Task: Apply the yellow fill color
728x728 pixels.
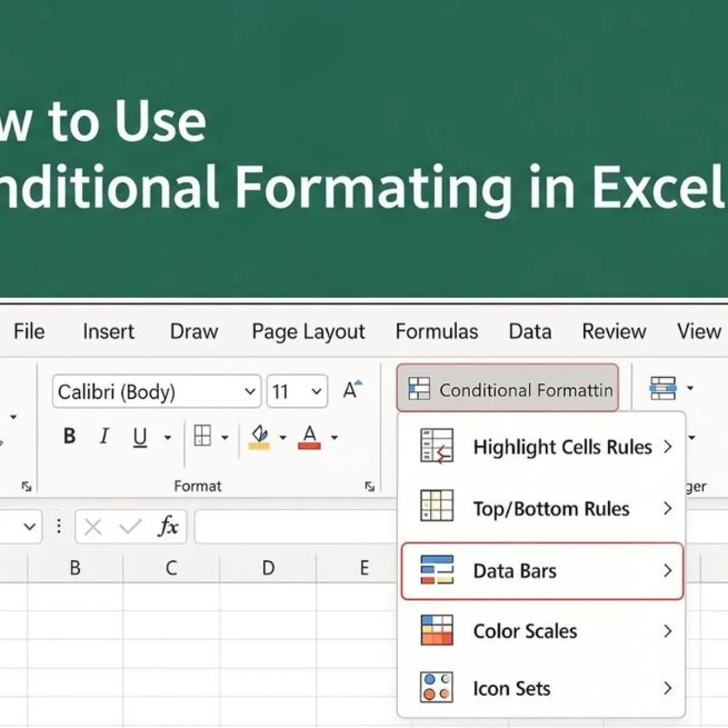Action: (x=260, y=437)
